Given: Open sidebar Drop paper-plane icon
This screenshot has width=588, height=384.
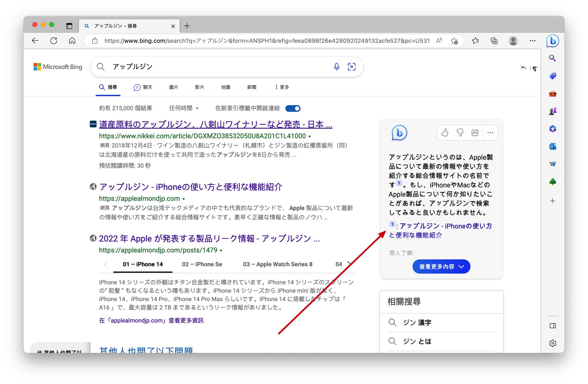Looking at the screenshot, I should click(x=552, y=164).
